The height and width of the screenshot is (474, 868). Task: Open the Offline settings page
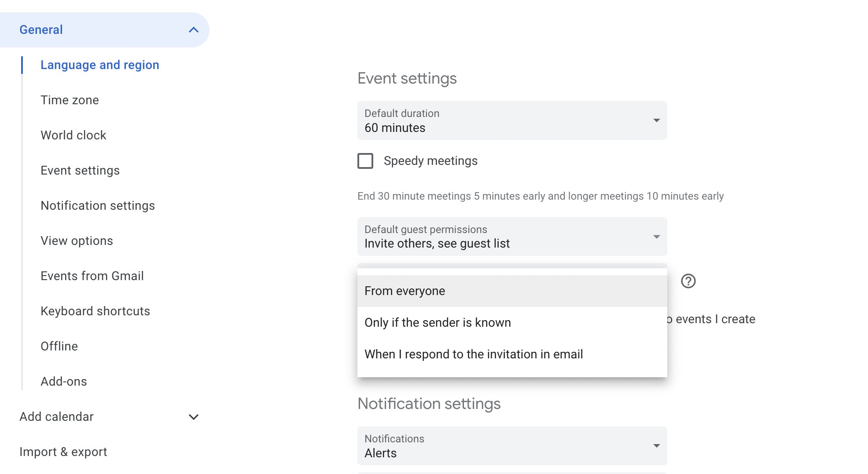click(x=59, y=346)
